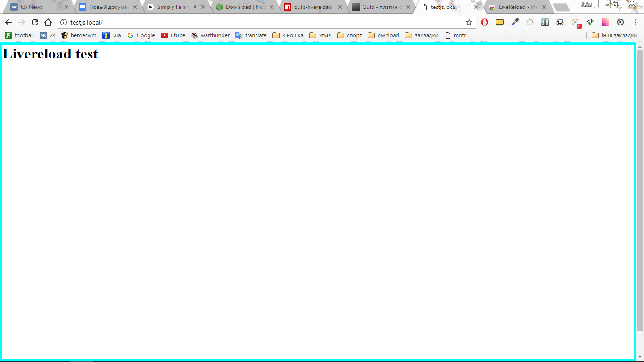Close the (3) News tab
The image size is (644, 362).
66,7
